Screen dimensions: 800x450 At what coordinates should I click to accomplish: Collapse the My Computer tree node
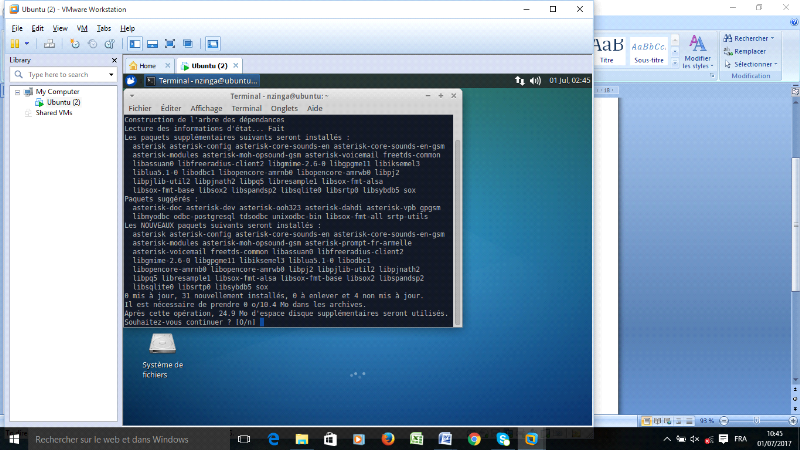16,92
